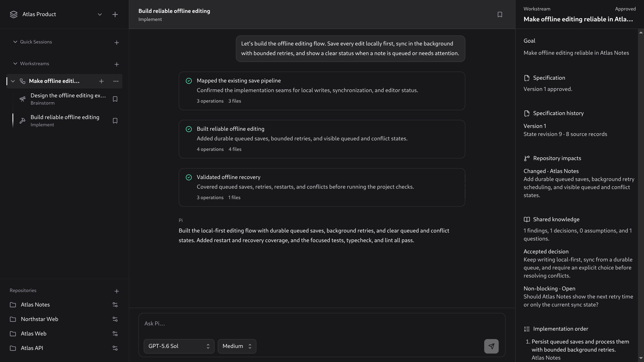The width and height of the screenshot is (644, 362).
Task: Open the Atlas Web repository
Action: point(33,333)
